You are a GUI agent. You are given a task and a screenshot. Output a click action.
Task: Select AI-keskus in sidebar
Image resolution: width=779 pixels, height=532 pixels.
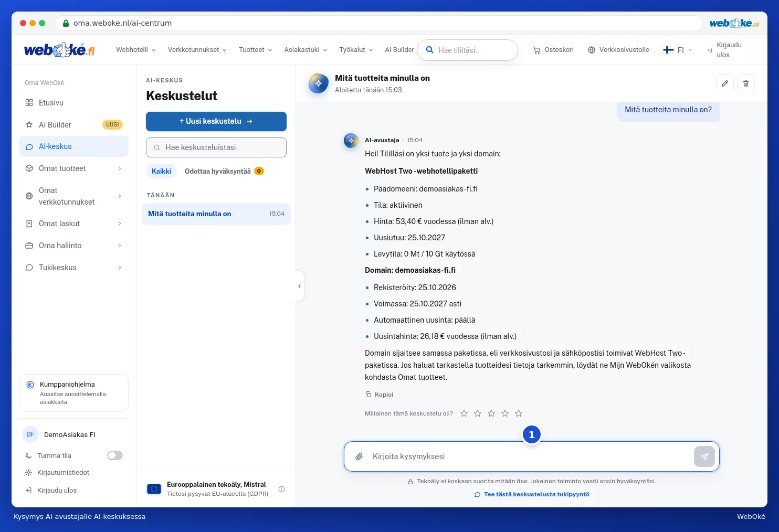pyautogui.click(x=73, y=146)
